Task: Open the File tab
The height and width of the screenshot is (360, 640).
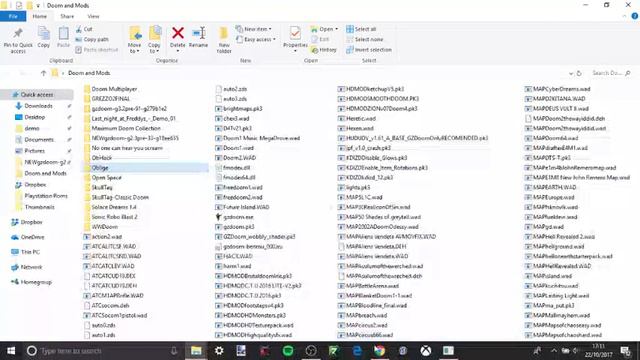Action: (13, 16)
